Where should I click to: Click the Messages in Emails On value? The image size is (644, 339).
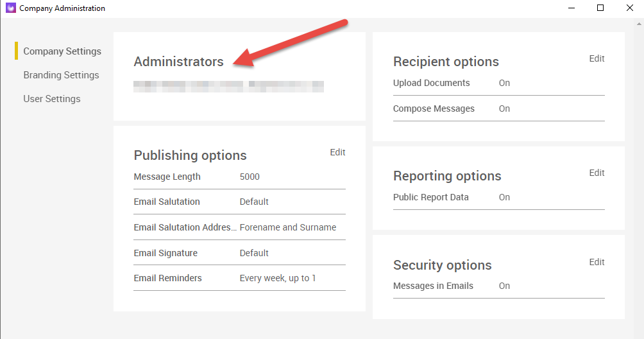click(504, 286)
